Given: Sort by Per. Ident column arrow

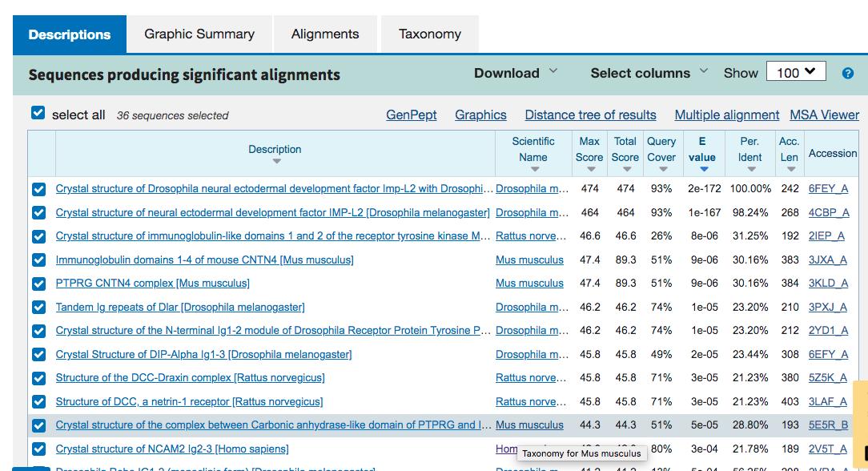Looking at the screenshot, I should [749, 170].
